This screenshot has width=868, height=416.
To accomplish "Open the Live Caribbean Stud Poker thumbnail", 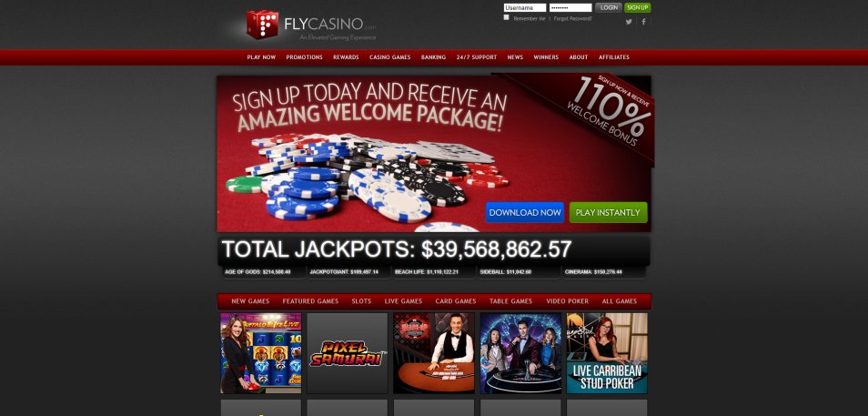I will click(607, 353).
